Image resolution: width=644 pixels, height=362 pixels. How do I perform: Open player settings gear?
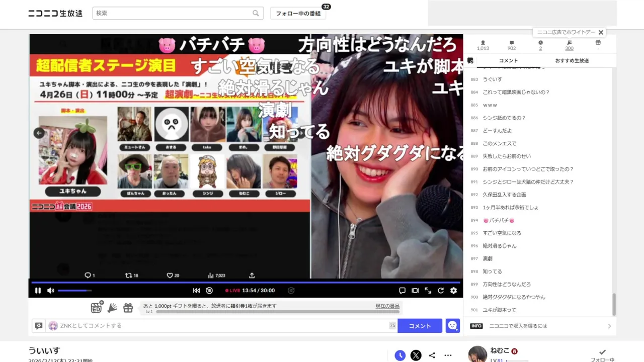[x=453, y=291]
